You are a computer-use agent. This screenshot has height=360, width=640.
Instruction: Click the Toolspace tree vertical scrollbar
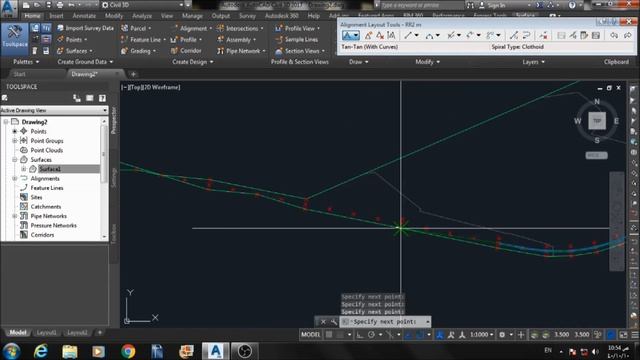pos(104,180)
